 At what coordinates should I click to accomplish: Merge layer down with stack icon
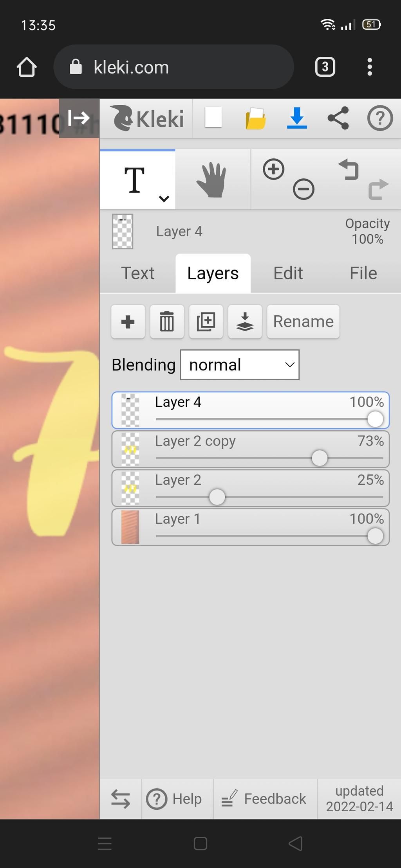point(245,322)
